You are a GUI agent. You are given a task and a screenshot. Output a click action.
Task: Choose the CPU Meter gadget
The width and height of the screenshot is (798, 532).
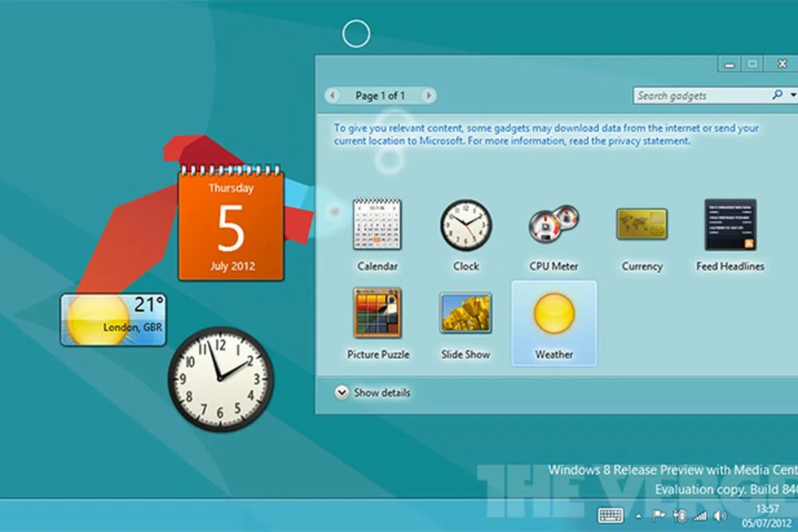553,225
